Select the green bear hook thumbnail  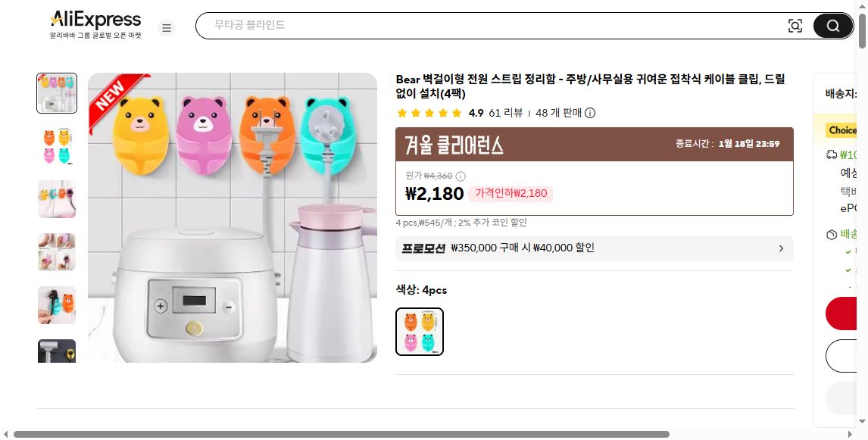(x=57, y=304)
